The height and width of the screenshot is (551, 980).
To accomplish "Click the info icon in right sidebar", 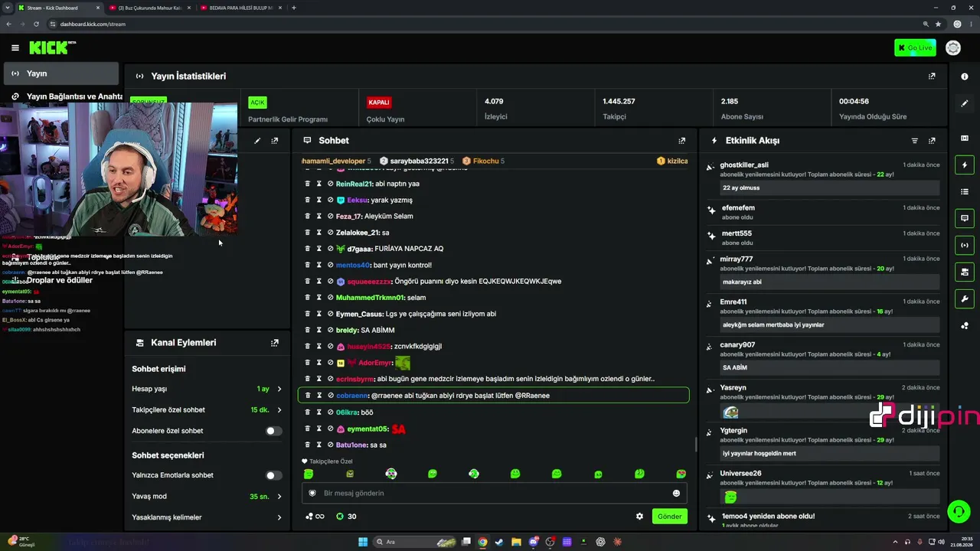I will coord(965,77).
